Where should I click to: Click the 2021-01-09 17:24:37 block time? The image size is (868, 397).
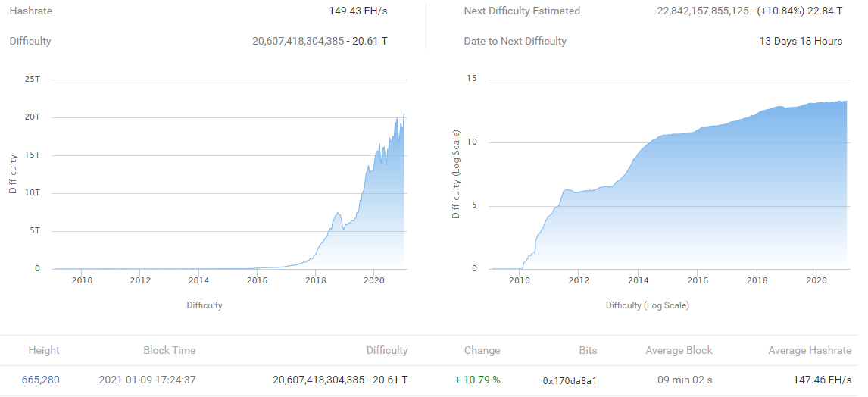click(146, 380)
